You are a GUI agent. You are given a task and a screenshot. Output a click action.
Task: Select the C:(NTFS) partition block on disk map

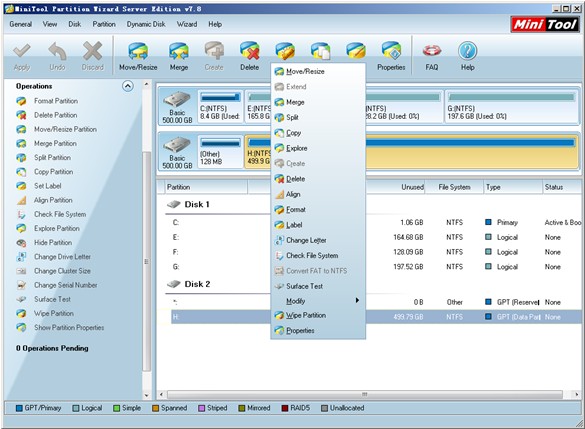point(220,106)
